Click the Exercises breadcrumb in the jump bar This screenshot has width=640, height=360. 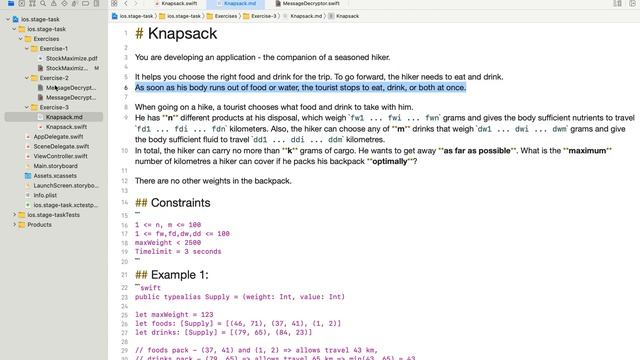[x=222, y=16]
